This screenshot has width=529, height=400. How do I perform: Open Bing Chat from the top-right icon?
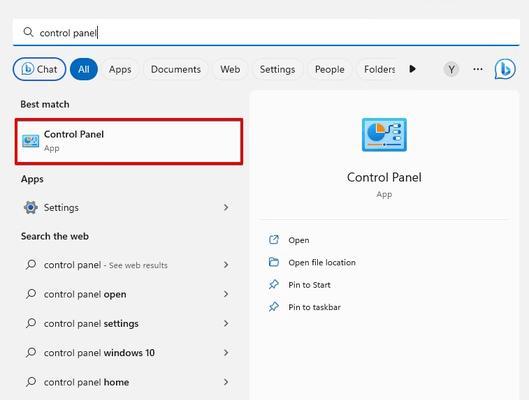tap(505, 69)
